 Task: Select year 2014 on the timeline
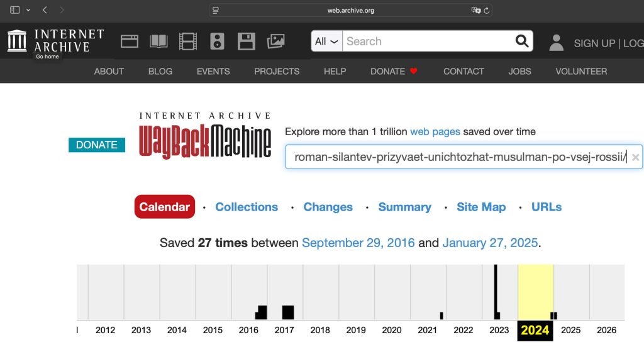[177, 330]
